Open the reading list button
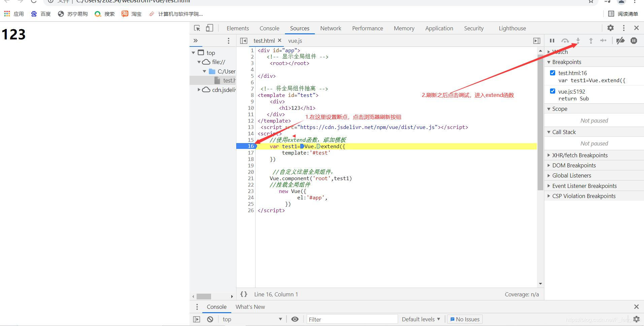Image resolution: width=644 pixels, height=326 pixels. [623, 14]
